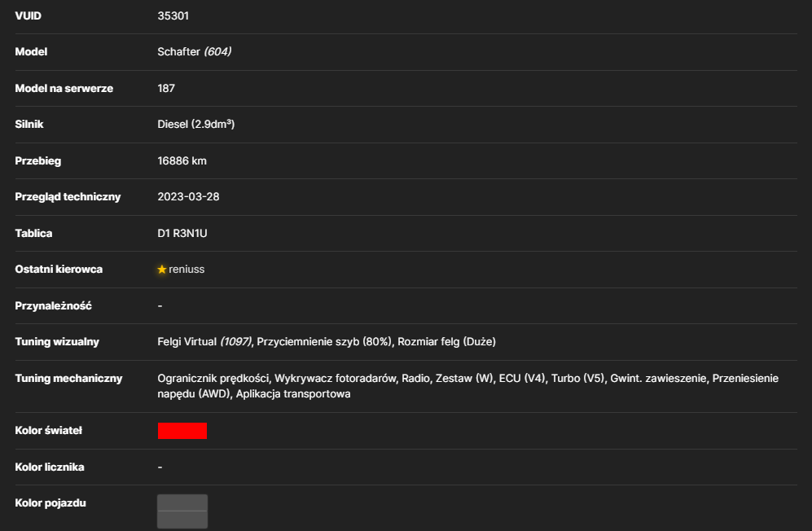The image size is (812, 531).
Task: Click the dash value next to Kolor licznika
Action: [x=160, y=467]
